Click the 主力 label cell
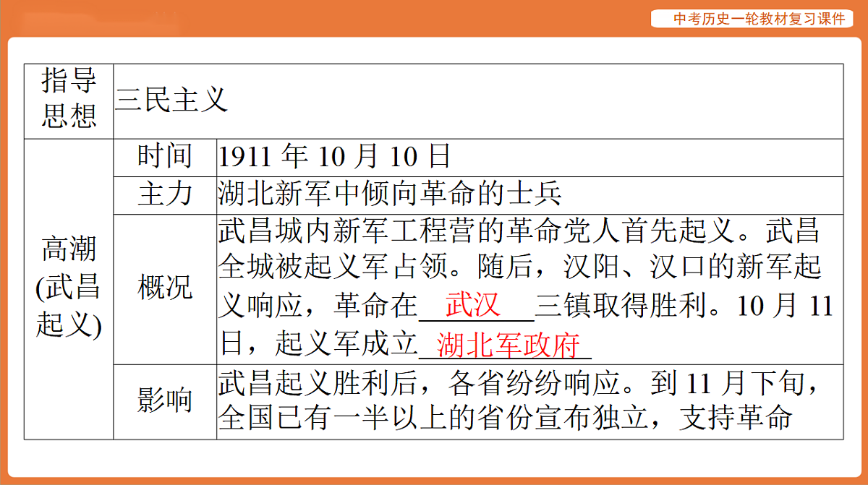The height and width of the screenshot is (485, 868). click(165, 194)
